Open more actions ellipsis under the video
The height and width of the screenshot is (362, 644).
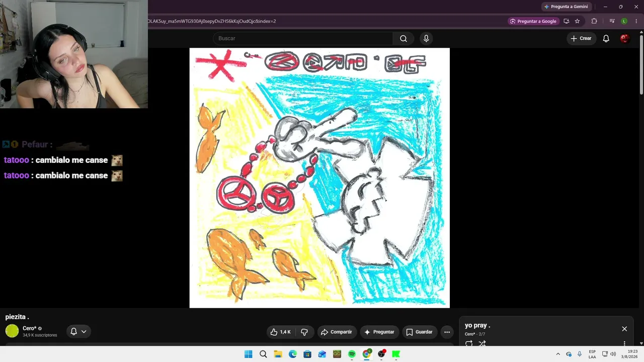(447, 332)
